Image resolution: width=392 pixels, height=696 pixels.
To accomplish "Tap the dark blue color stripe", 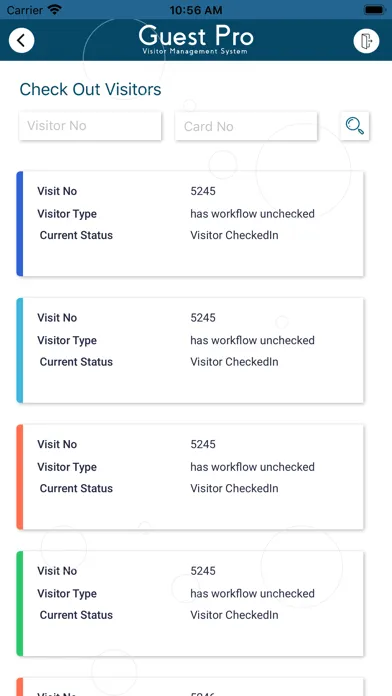I will point(20,224).
